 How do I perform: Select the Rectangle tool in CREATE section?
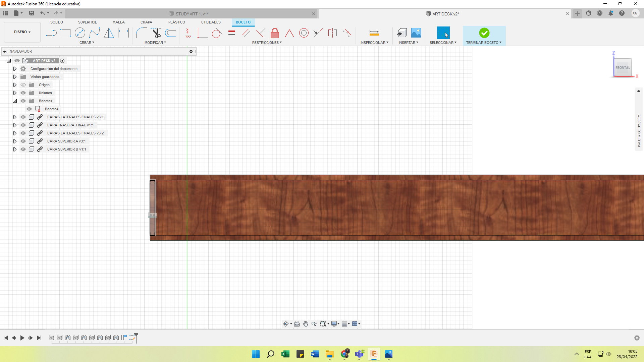click(x=65, y=33)
